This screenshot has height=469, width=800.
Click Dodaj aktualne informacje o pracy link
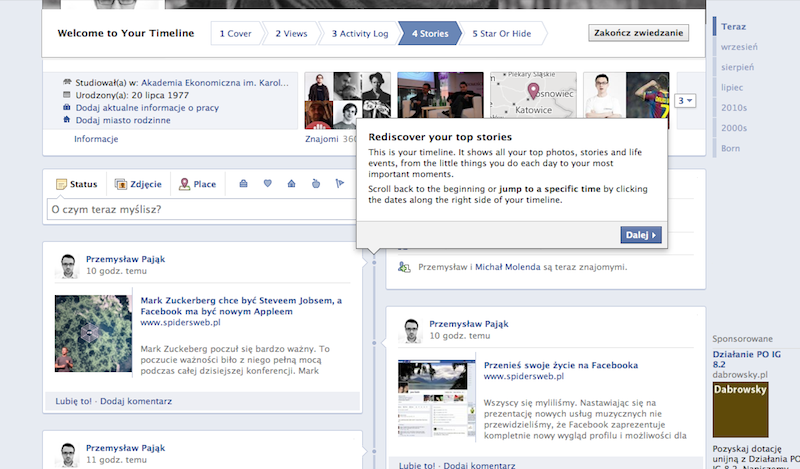coord(147,108)
